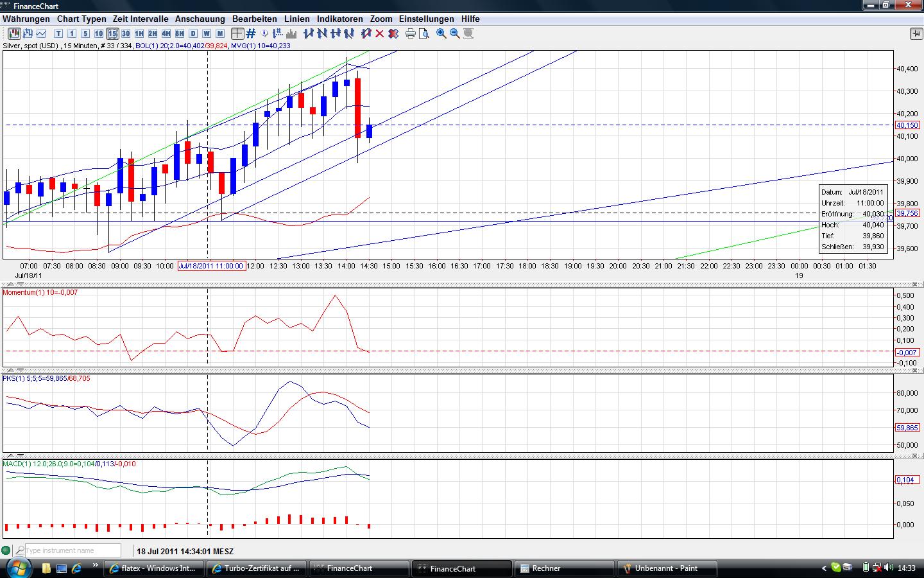Open the Hilfe menu
Viewport: 924px width, 578px height.
click(470, 19)
